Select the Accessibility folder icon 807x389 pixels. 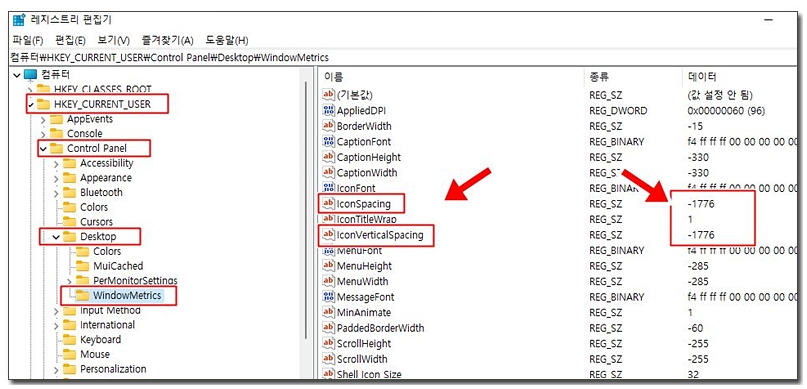69,164
